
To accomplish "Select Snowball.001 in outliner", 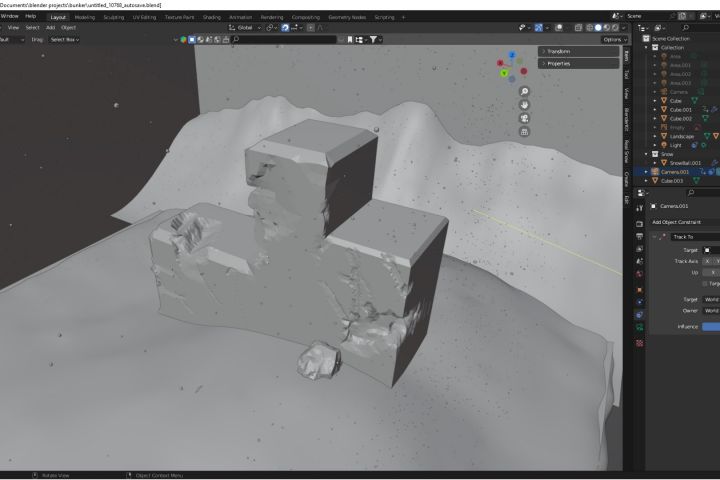I will coord(685,163).
